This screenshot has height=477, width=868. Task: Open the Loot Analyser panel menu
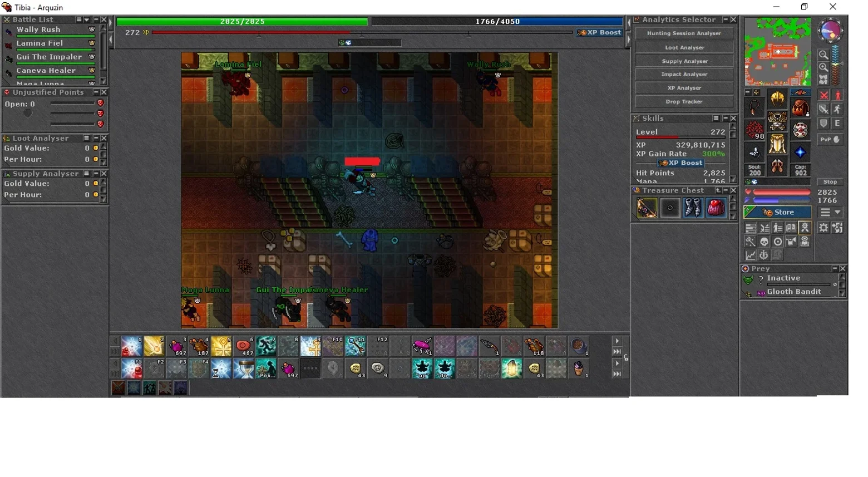click(x=86, y=138)
